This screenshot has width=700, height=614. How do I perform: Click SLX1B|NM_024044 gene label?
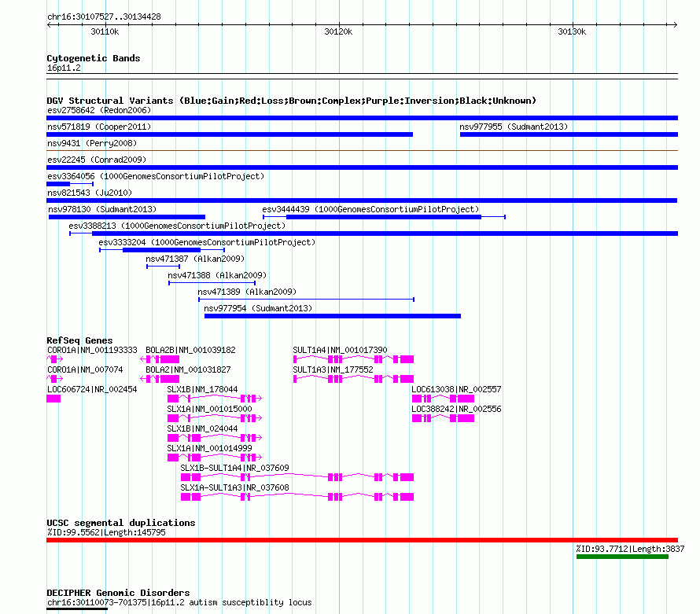pyautogui.click(x=202, y=428)
